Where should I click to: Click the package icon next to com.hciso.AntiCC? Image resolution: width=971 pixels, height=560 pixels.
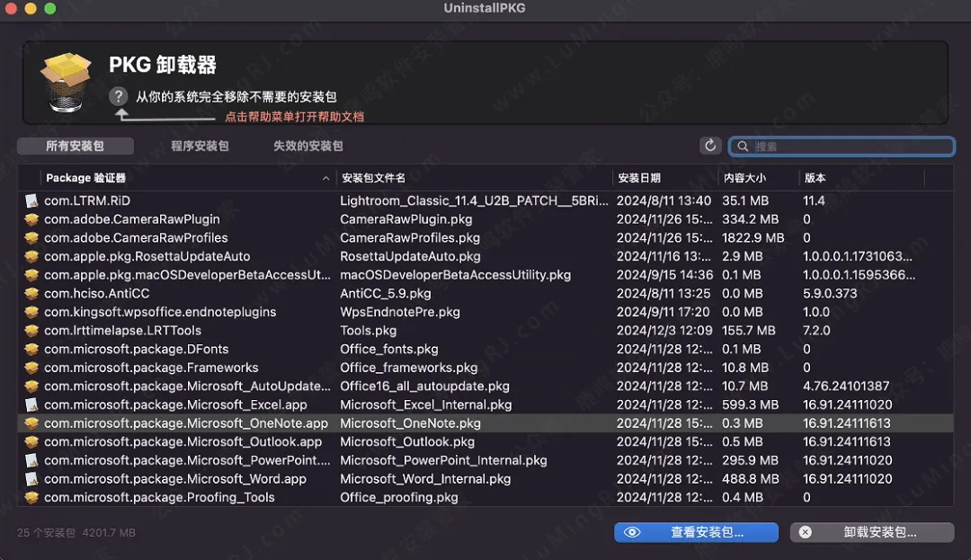(32, 293)
